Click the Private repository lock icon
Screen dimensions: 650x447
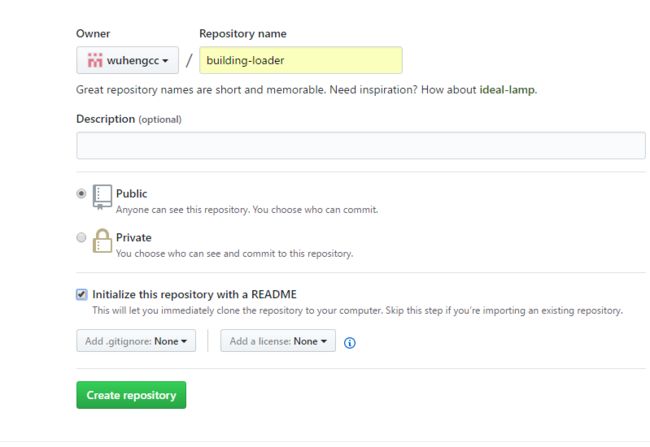pos(102,241)
